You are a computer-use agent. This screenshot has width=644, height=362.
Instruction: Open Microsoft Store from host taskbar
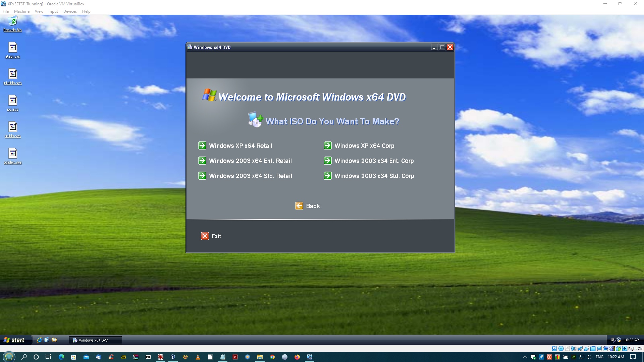(x=73, y=357)
